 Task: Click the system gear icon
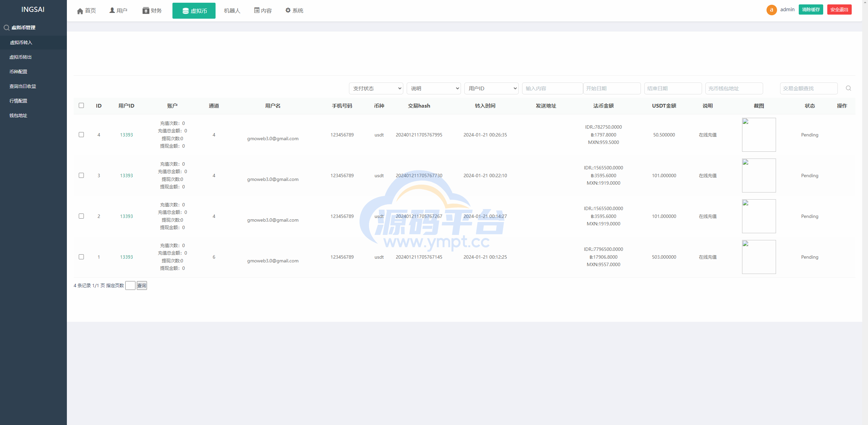pyautogui.click(x=288, y=11)
